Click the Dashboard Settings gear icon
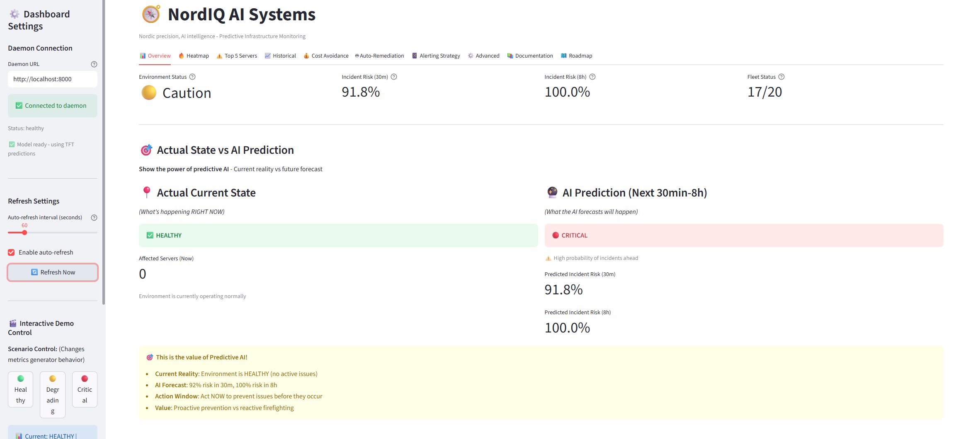The height and width of the screenshot is (439, 980). click(x=15, y=14)
